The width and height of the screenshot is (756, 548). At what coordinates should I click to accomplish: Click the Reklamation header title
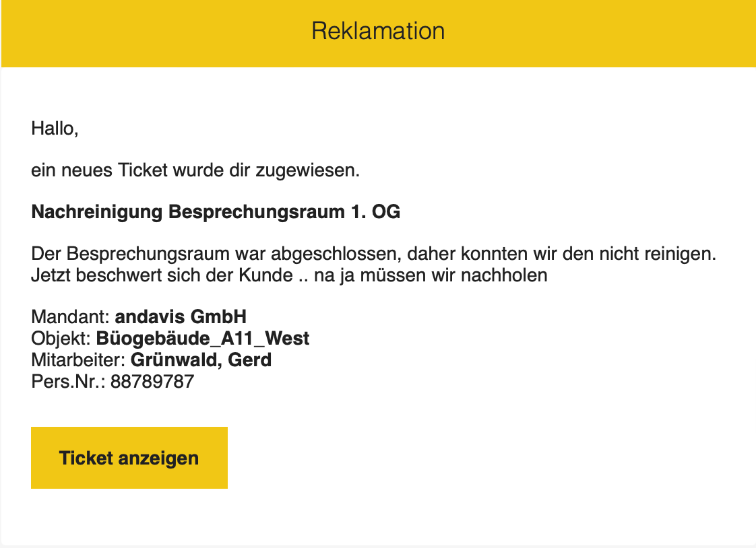378,31
